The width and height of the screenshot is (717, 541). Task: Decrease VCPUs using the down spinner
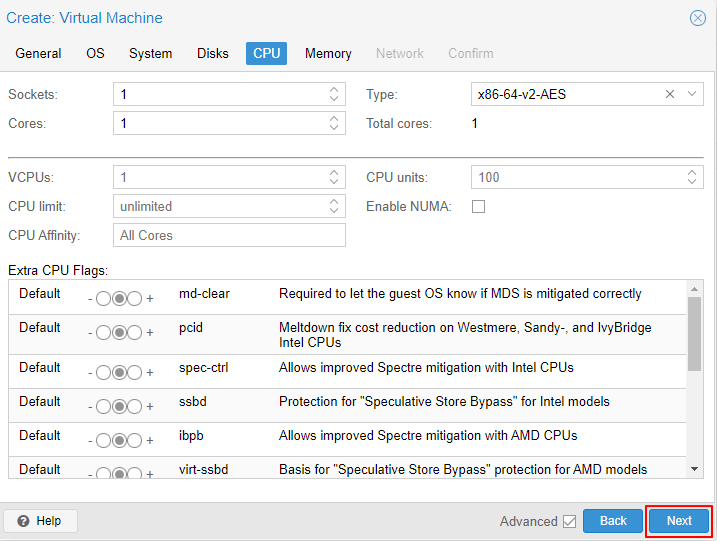coord(334,182)
